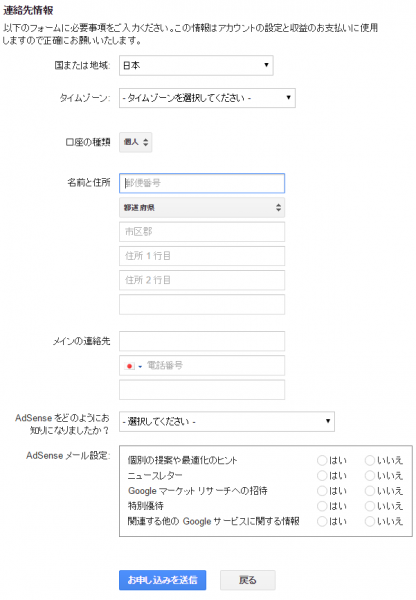Open the タイムゾーン selection dropdown

(x=207, y=98)
